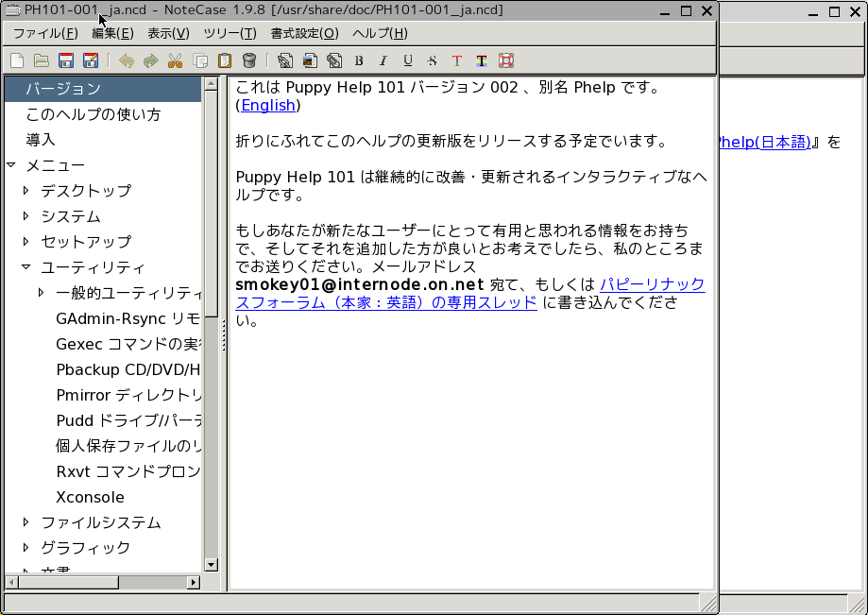Image resolution: width=868 pixels, height=615 pixels.
Task: Expand the システム tree node arrow
Action: pyautogui.click(x=26, y=216)
